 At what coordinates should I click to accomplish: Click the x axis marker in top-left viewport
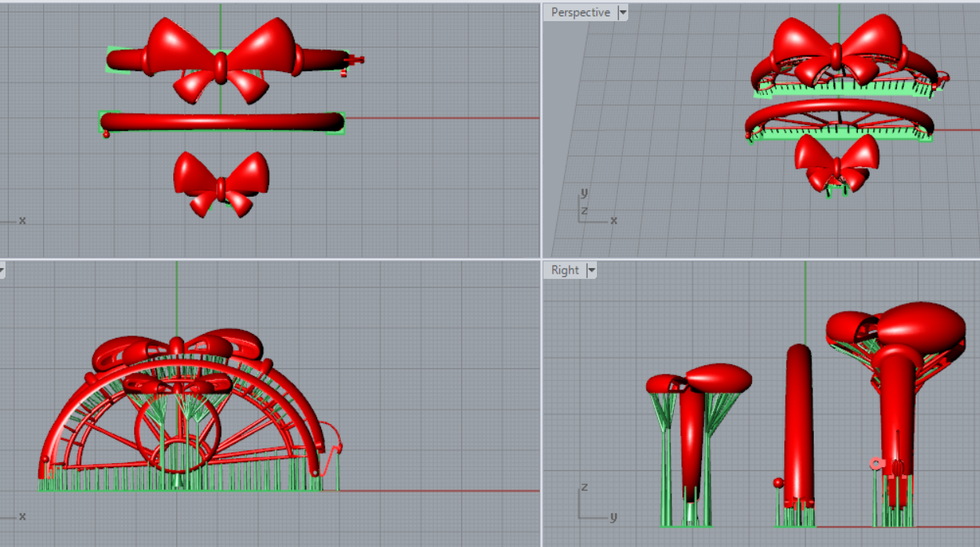tap(22, 221)
